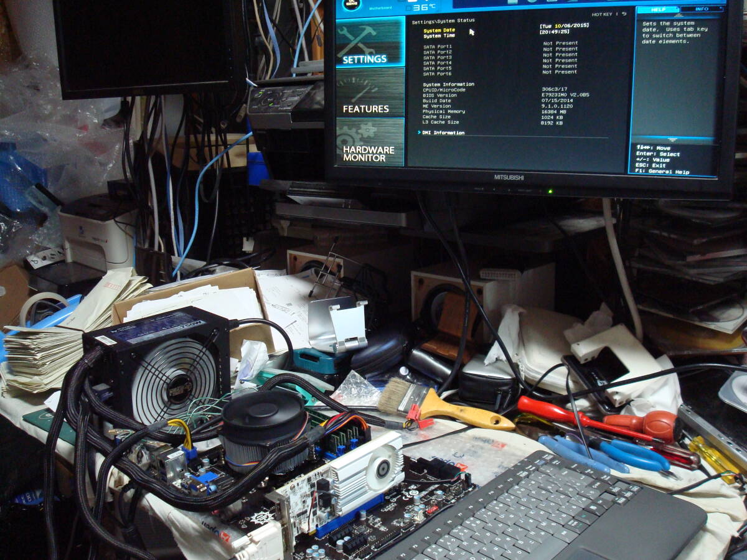This screenshot has height=560, width=747.
Task: Select the System Time setting
Action: (x=439, y=35)
